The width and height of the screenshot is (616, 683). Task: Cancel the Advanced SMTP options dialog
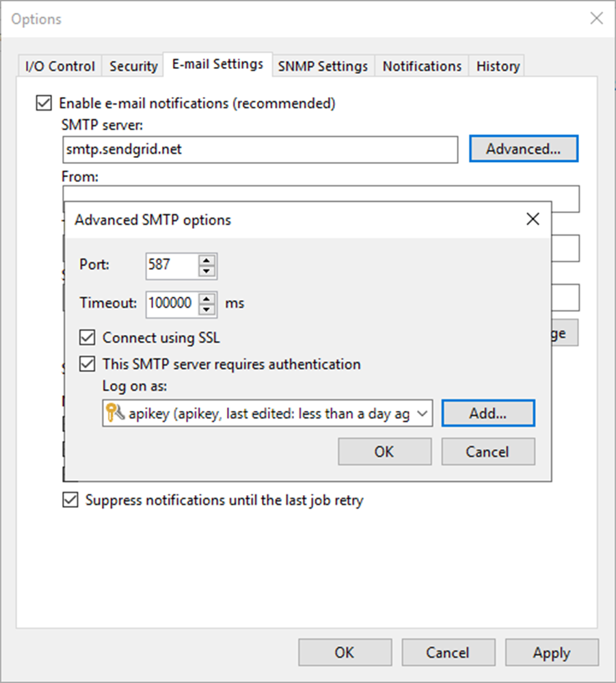click(488, 452)
